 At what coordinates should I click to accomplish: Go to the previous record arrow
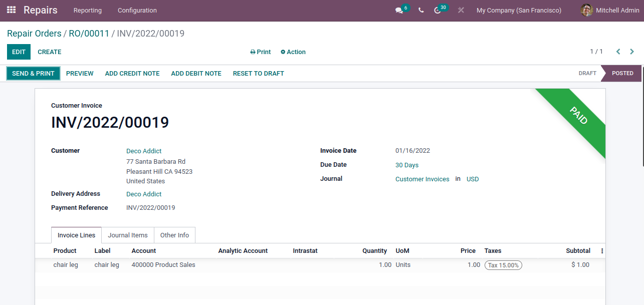(x=618, y=52)
